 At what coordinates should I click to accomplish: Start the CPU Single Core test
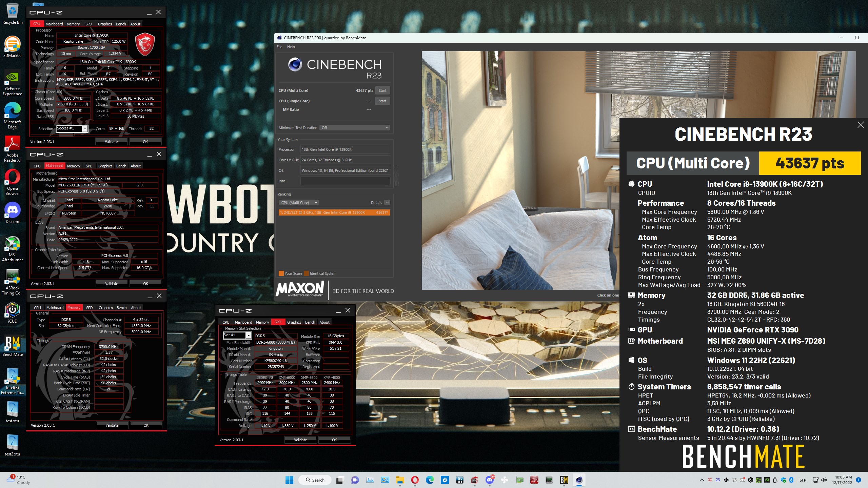(x=382, y=101)
